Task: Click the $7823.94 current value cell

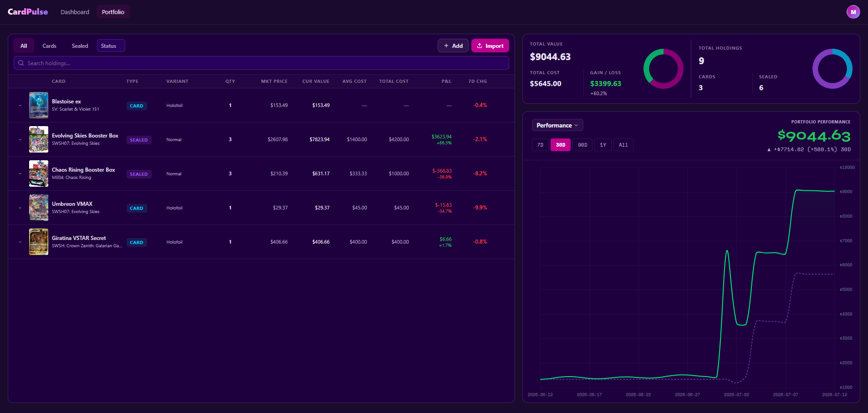Action: pyautogui.click(x=320, y=139)
